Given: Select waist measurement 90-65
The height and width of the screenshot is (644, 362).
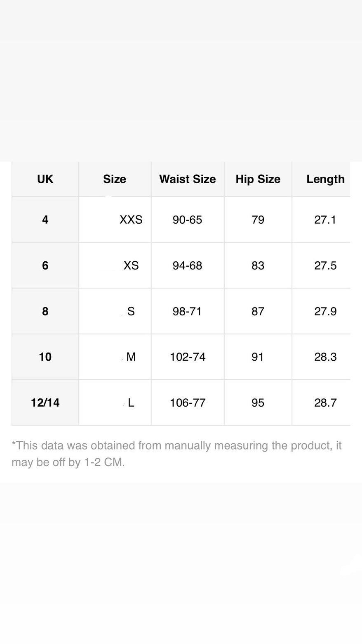Looking at the screenshot, I should point(188,220).
